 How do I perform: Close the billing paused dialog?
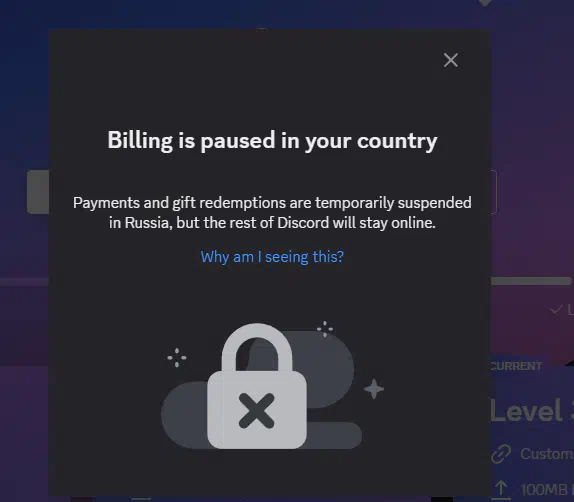pos(451,60)
